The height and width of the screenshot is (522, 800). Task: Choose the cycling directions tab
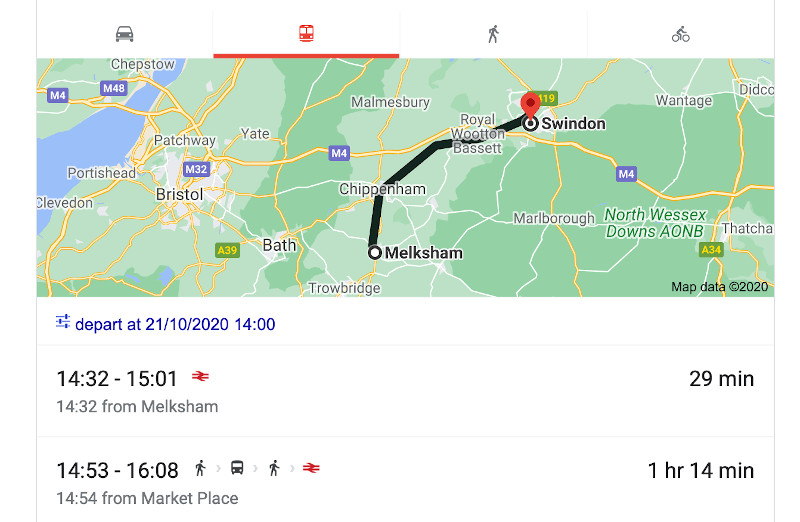(x=680, y=34)
